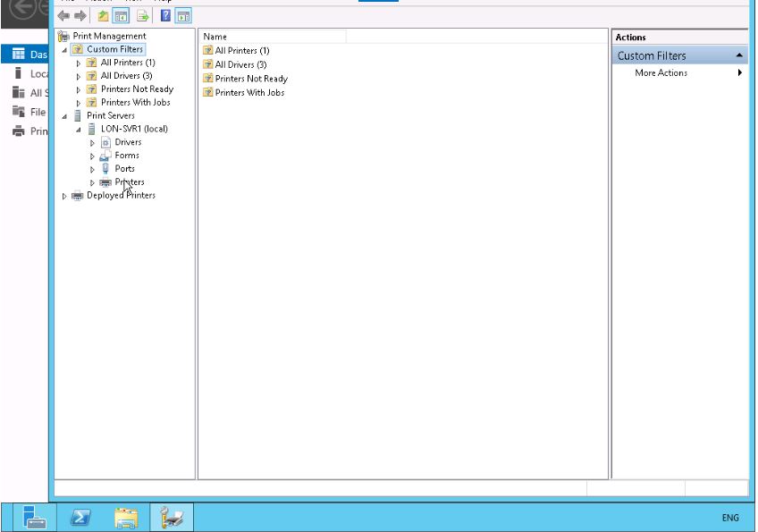Toggle the Show/Hide Action Pane button

(182, 16)
